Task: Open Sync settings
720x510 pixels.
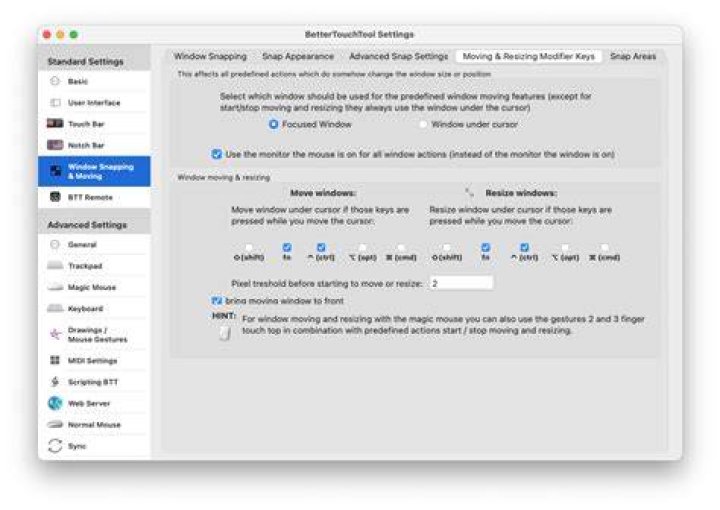Action: click(95, 446)
